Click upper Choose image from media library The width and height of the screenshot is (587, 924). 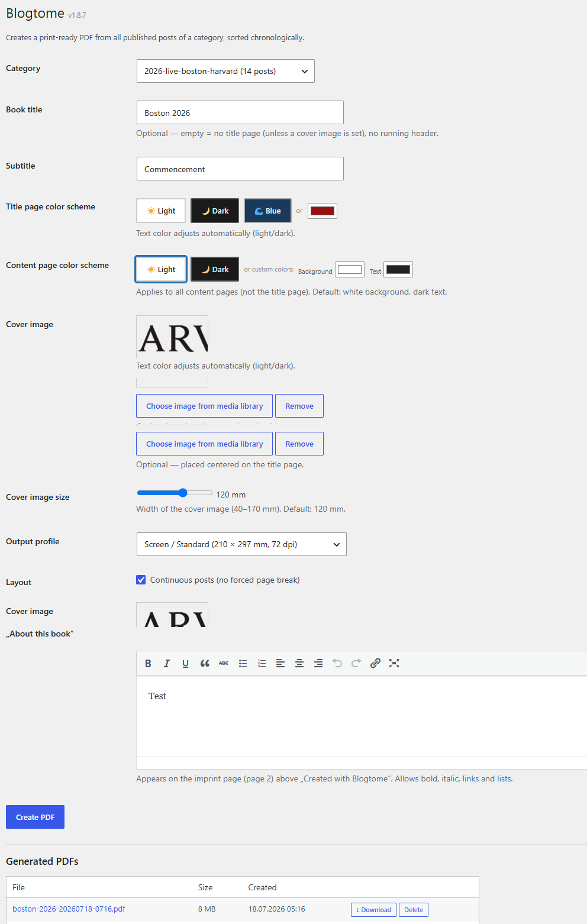(x=205, y=406)
